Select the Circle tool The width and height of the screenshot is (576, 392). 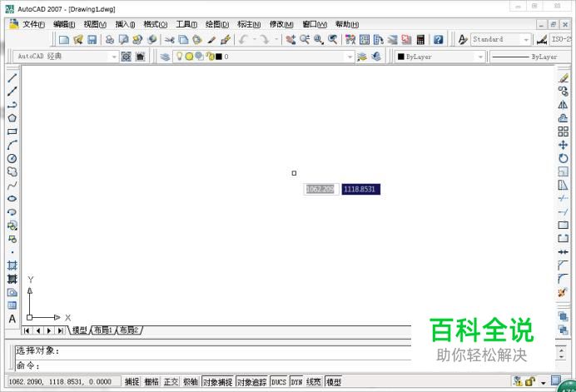[12, 158]
